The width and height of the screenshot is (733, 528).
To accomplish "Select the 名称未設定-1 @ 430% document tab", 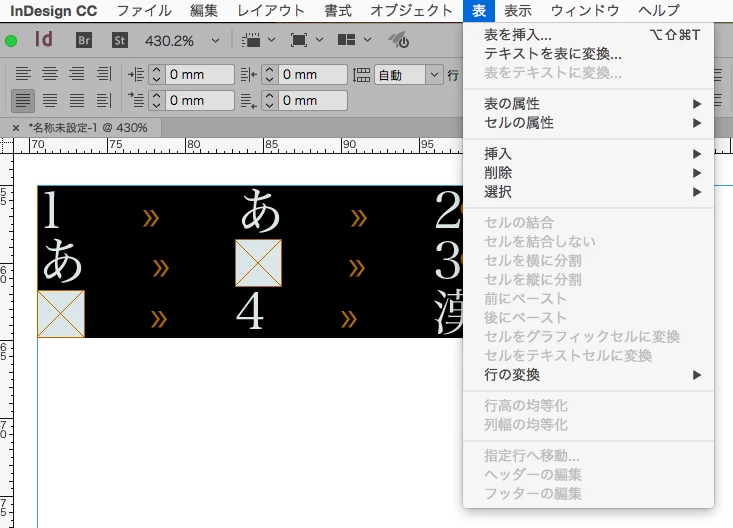I will [88, 128].
